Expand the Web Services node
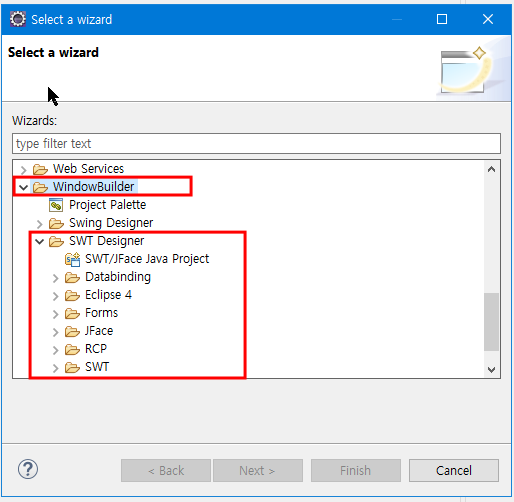The image size is (514, 502). point(23,170)
